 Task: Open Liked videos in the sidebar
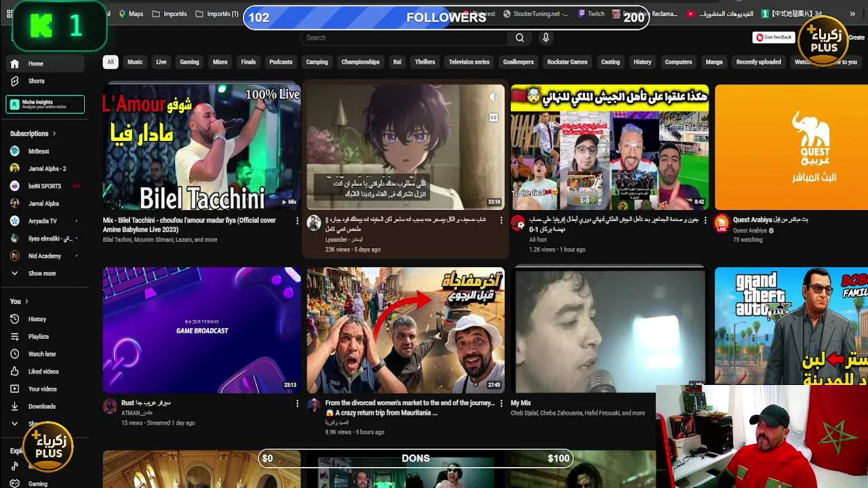43,372
